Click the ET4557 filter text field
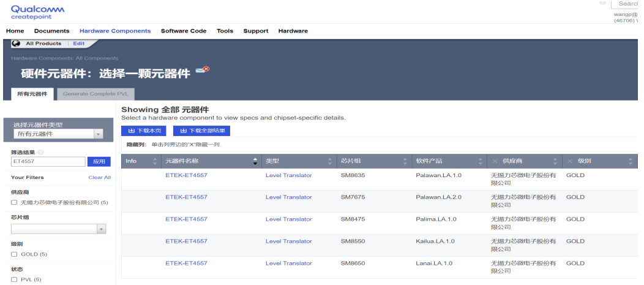The height and width of the screenshot is (285, 644). coord(48,162)
